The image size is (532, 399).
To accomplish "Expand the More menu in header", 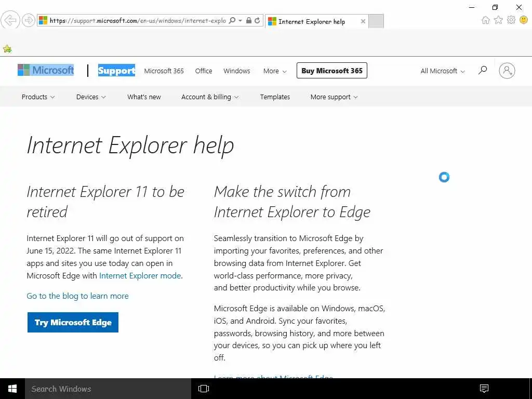I will tap(275, 71).
